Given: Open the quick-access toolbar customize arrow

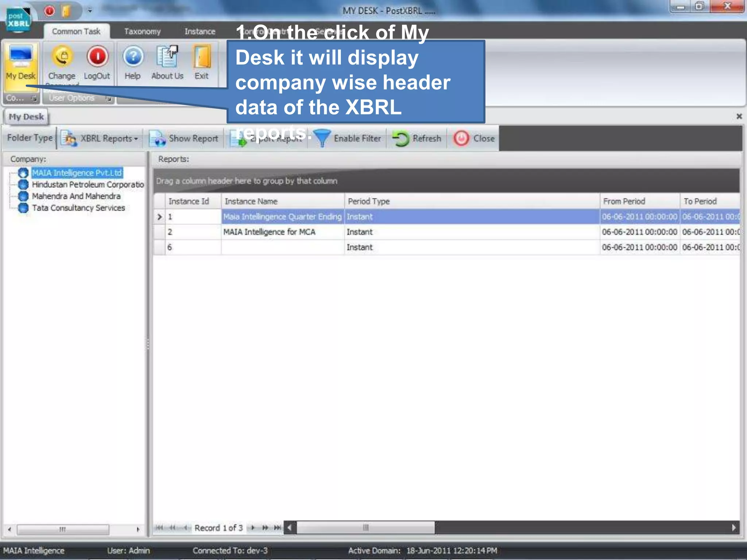Looking at the screenshot, I should 89,11.
